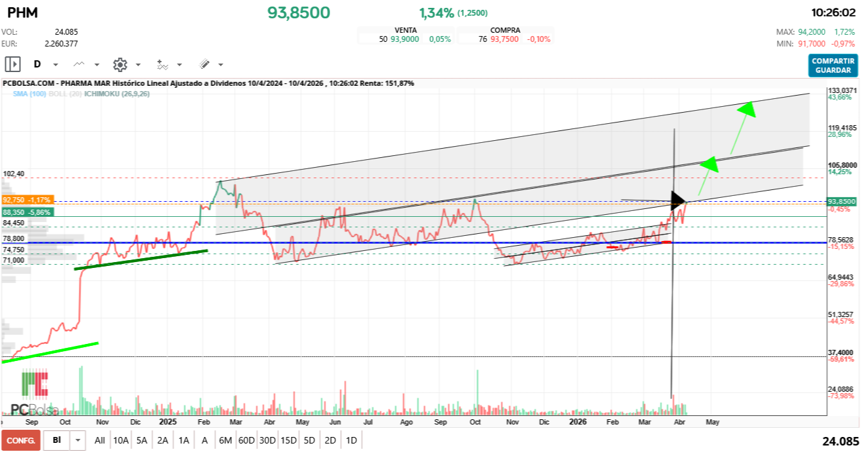Click the black arrow marker on chart
Image resolution: width=868 pixels, height=454 pixels.
pyautogui.click(x=678, y=200)
